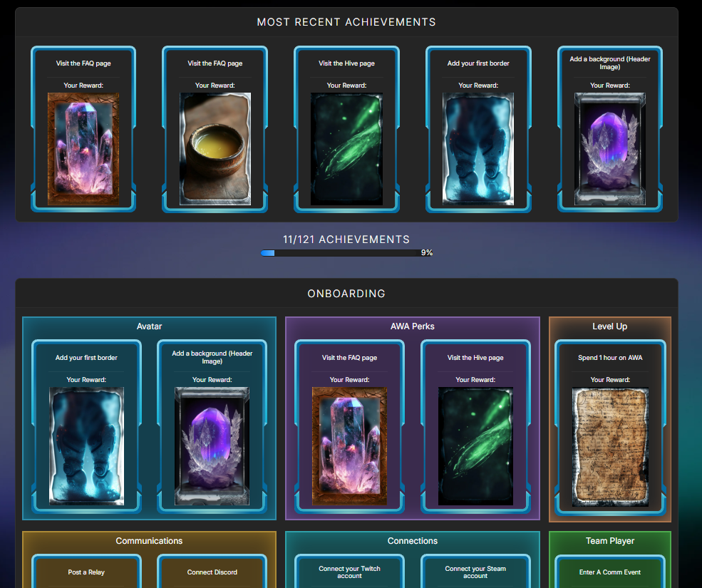The image size is (702, 588).
Task: Click the Most Recent Achievements header
Action: (346, 22)
